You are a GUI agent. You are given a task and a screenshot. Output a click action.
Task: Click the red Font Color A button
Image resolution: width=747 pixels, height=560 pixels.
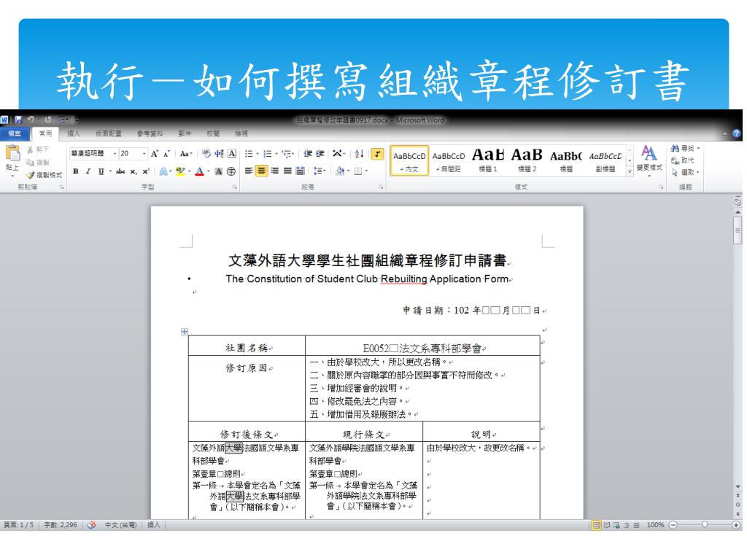(199, 171)
